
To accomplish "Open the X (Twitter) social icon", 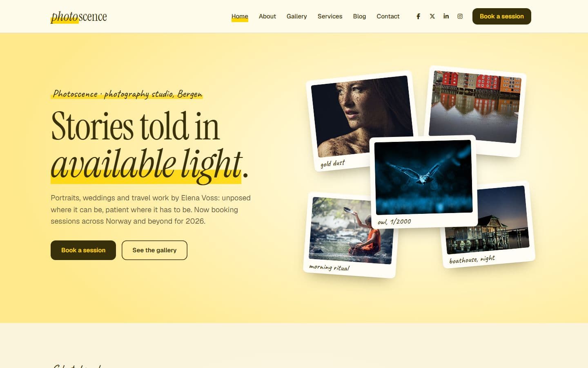I will tap(432, 16).
